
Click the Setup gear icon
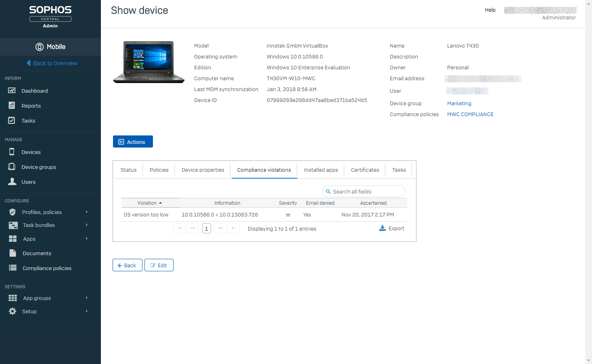point(13,311)
